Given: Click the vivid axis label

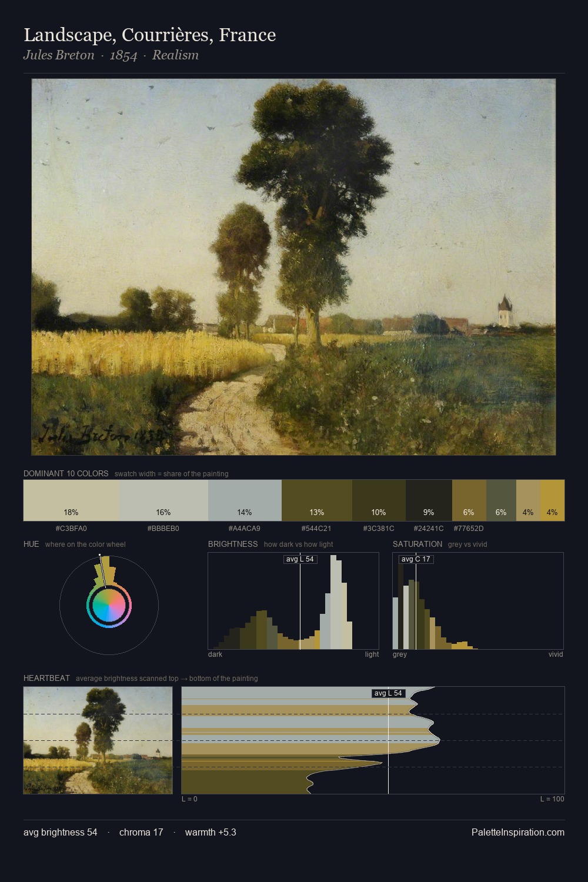Looking at the screenshot, I should 556,654.
